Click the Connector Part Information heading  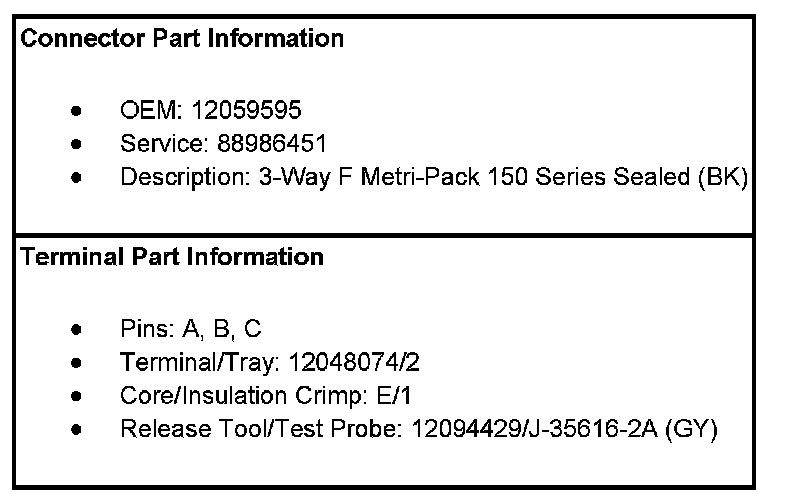pyautogui.click(x=182, y=39)
